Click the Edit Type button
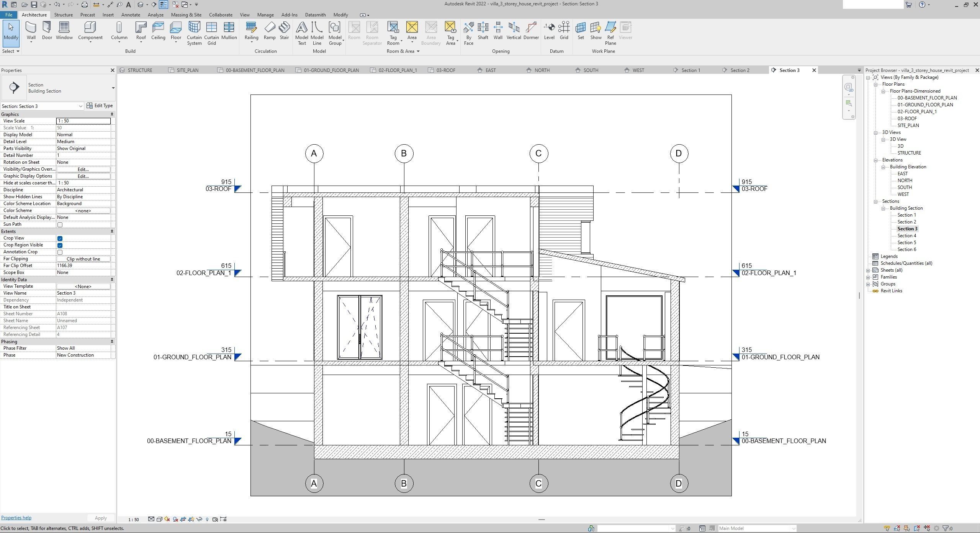The image size is (980, 533). pyautogui.click(x=100, y=106)
